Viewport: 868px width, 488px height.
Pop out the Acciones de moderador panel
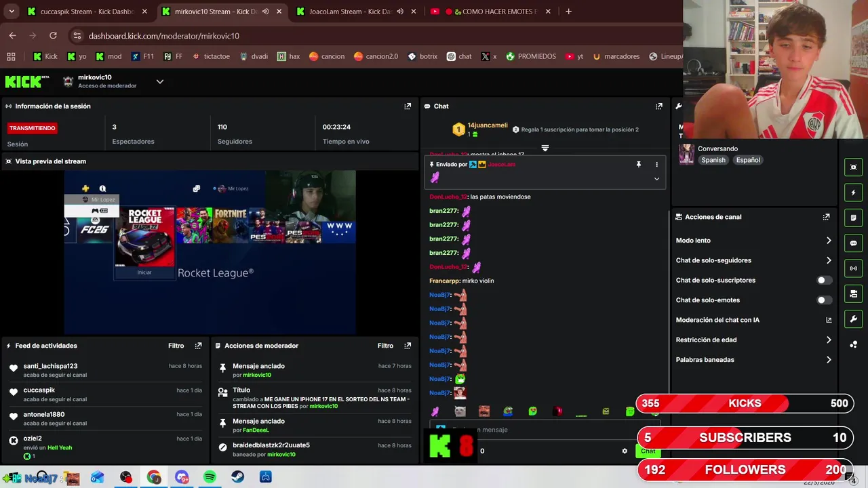click(x=408, y=346)
